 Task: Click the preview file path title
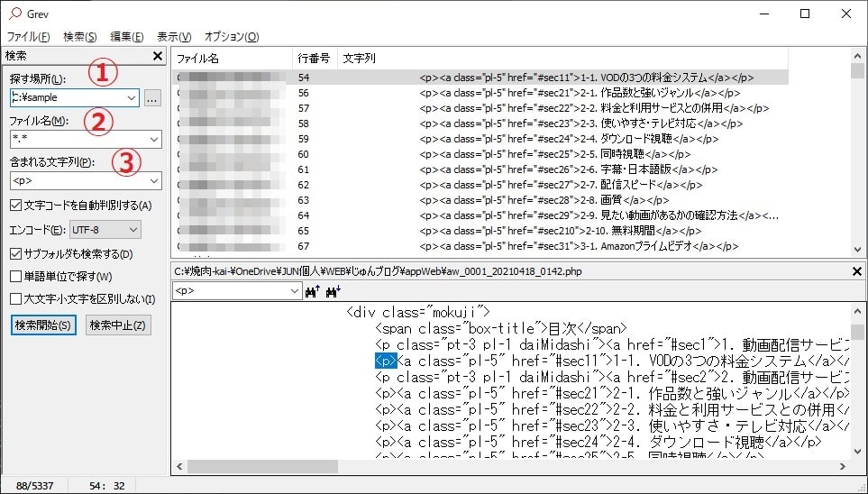tap(378, 271)
